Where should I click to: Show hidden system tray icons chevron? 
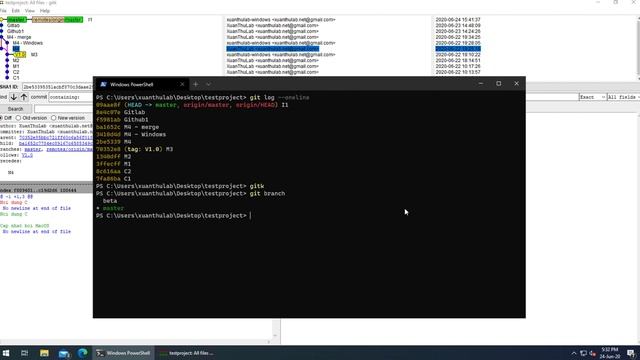click(574, 353)
